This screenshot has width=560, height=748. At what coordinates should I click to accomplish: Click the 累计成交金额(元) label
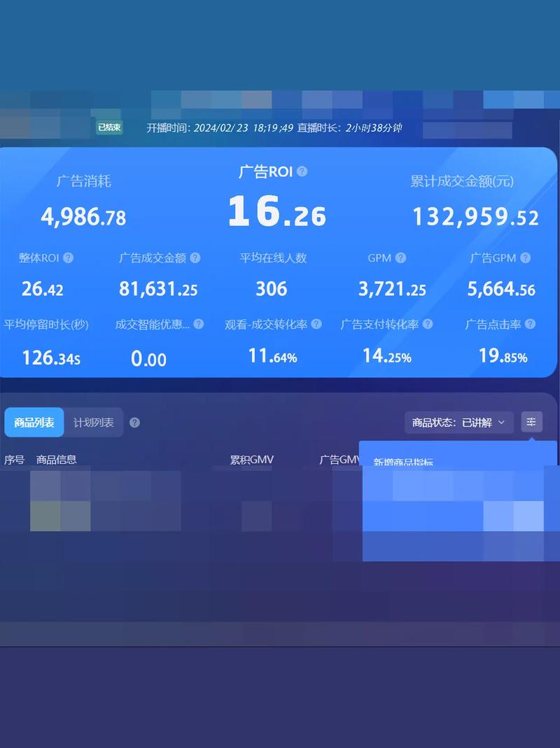462,181
